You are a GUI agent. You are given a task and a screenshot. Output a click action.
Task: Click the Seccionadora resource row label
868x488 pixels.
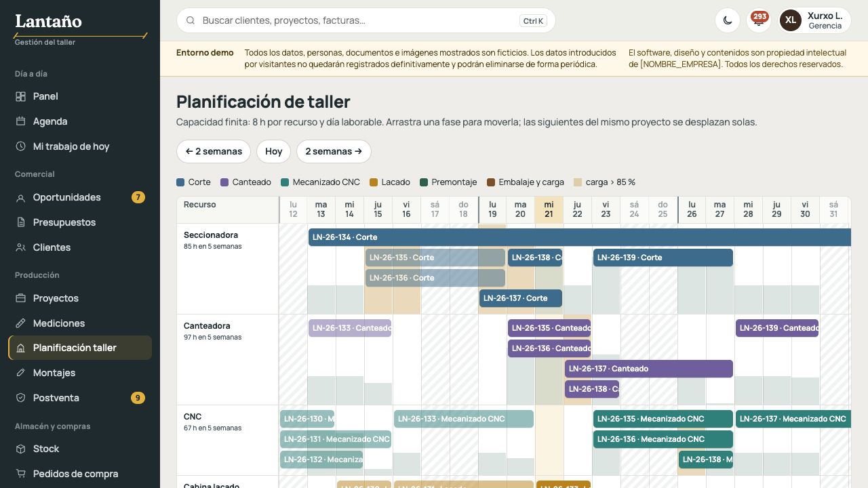(211, 235)
